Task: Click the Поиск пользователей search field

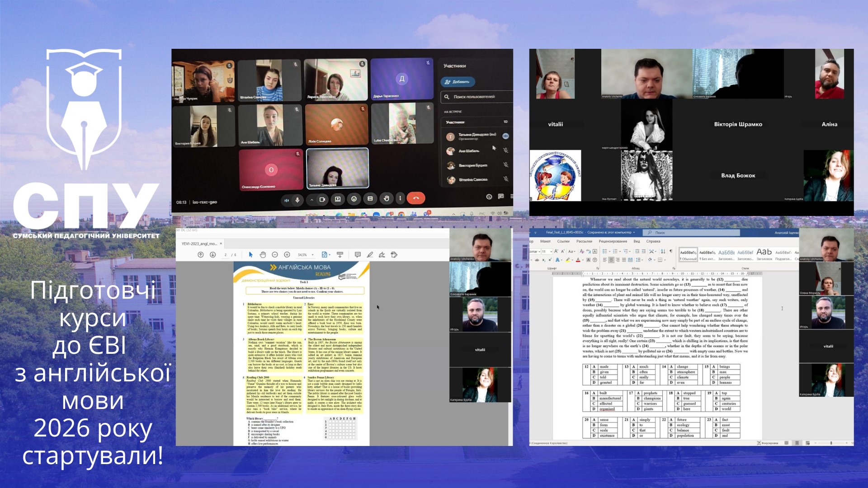Action: point(475,97)
